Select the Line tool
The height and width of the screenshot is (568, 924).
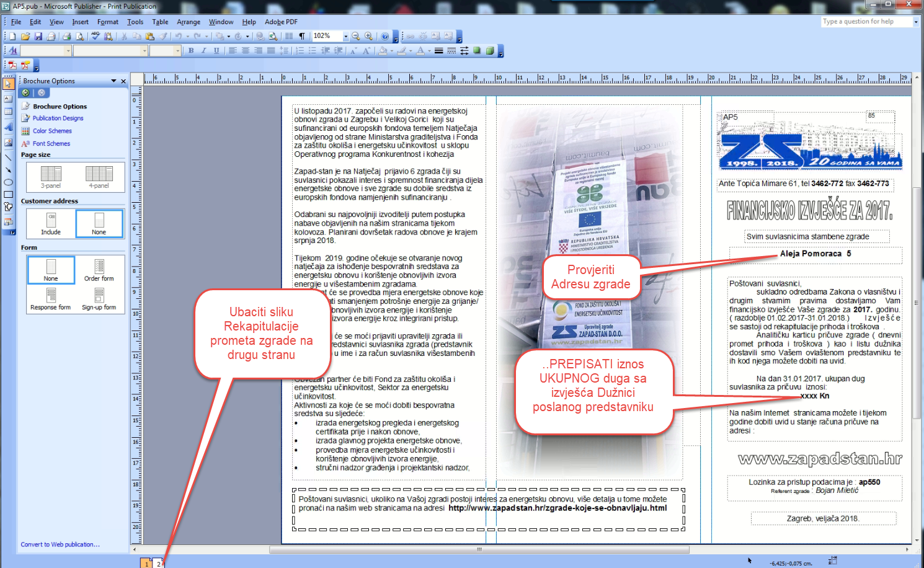coord(8,157)
